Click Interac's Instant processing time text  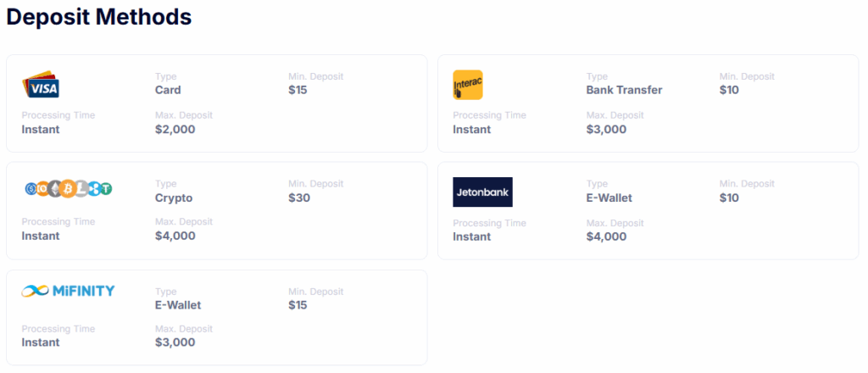tap(471, 129)
